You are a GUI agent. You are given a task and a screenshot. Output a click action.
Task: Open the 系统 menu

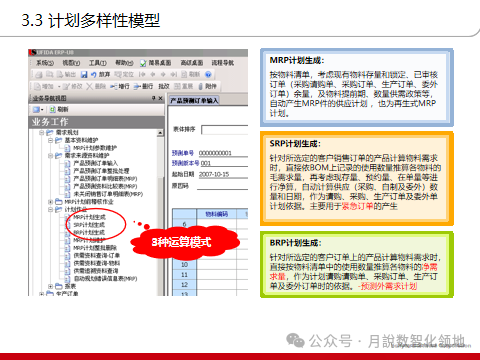click(x=45, y=63)
